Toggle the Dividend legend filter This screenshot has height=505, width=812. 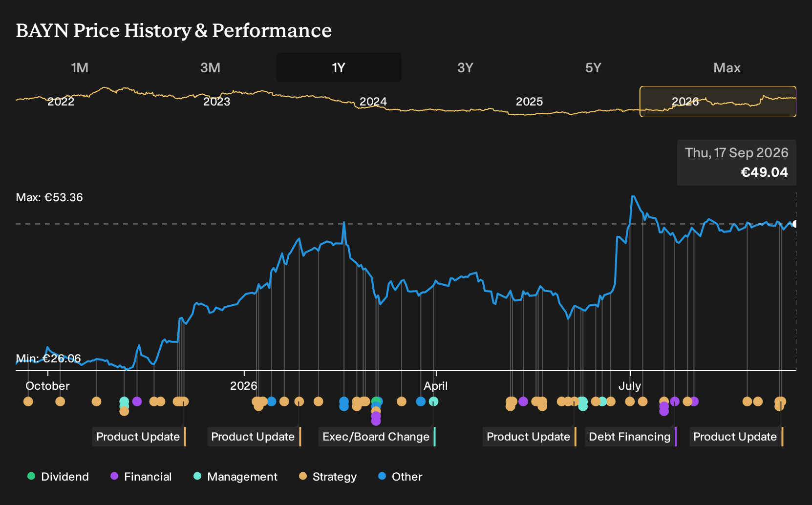point(58,476)
